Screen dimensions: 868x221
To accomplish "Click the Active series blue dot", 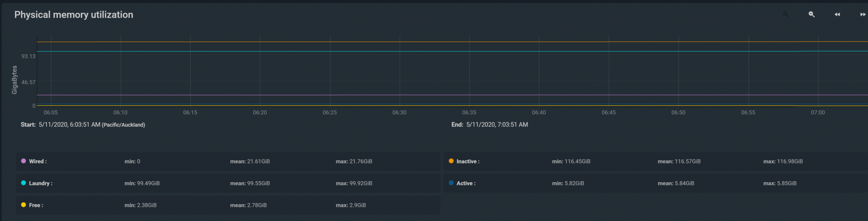I will tap(451, 183).
